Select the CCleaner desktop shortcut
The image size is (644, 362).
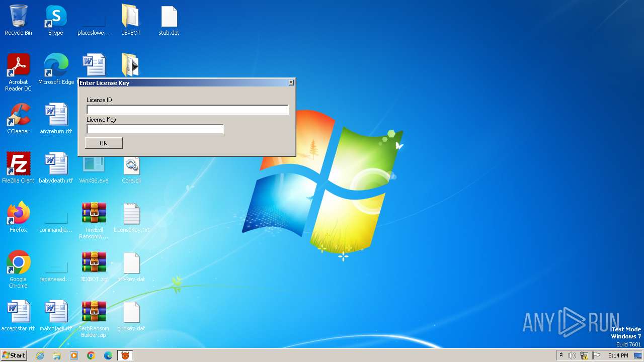[18, 119]
